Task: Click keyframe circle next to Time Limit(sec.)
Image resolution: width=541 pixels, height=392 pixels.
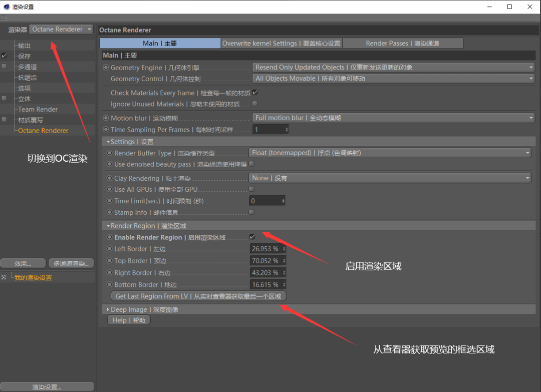Action: (109, 201)
